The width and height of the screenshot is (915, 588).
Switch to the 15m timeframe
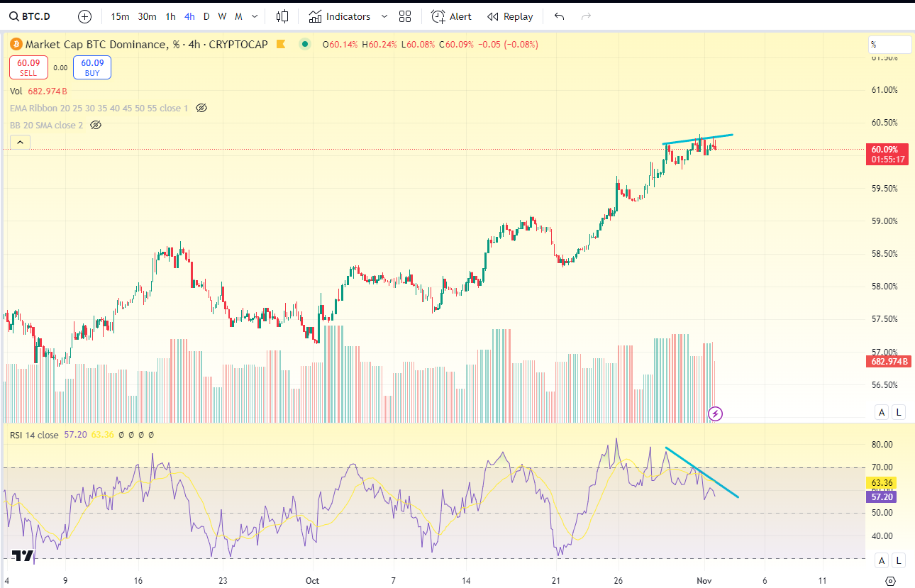pyautogui.click(x=120, y=16)
